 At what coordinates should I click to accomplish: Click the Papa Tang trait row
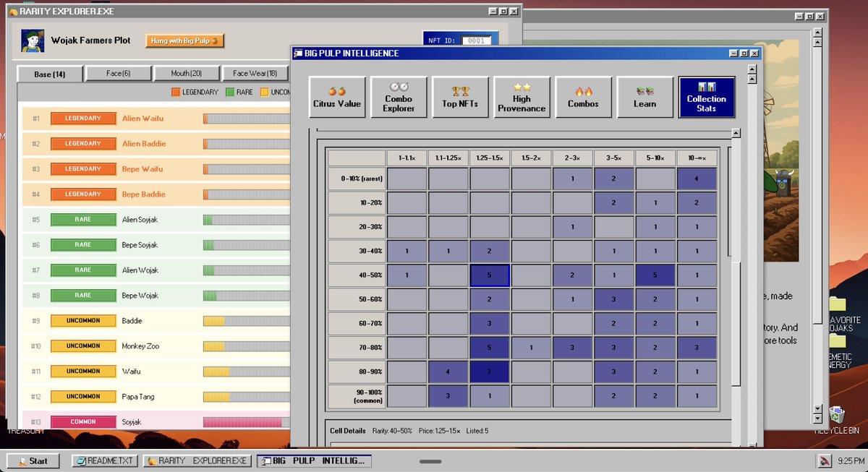tap(156, 397)
